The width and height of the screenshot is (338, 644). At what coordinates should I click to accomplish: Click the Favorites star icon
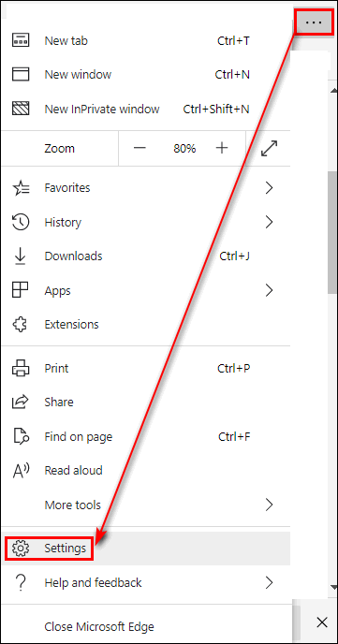coord(21,188)
